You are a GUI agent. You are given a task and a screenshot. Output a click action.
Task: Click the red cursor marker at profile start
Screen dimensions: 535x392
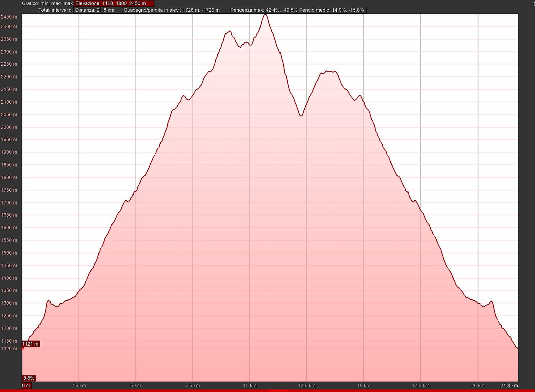(x=22, y=349)
